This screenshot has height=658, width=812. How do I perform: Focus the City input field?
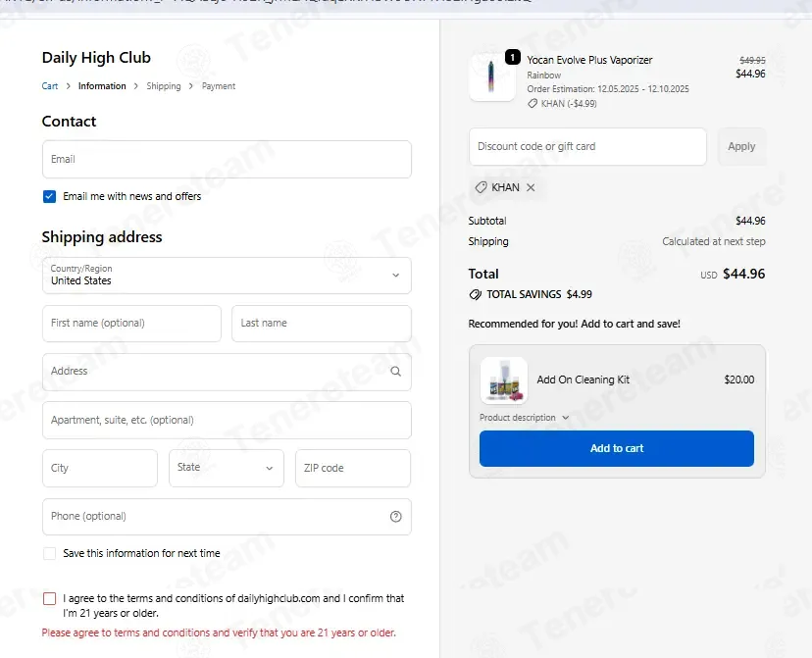pos(100,468)
